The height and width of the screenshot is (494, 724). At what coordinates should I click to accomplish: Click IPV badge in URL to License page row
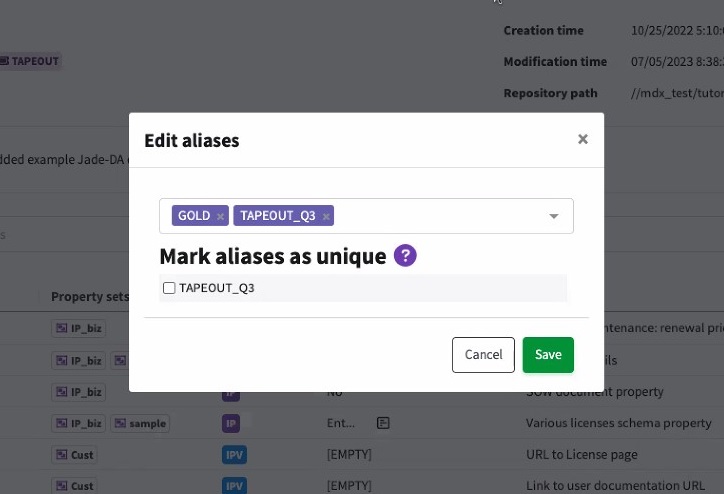click(x=233, y=455)
